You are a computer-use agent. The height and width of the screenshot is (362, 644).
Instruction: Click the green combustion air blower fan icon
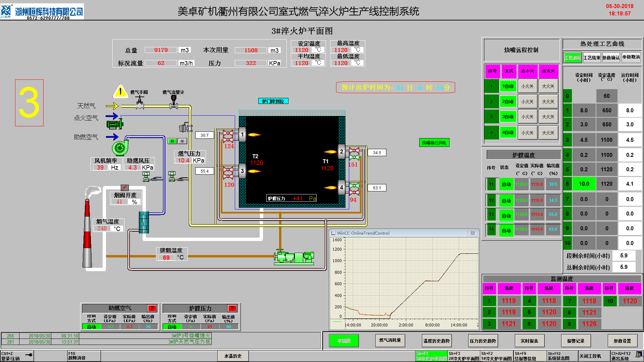click(x=120, y=147)
